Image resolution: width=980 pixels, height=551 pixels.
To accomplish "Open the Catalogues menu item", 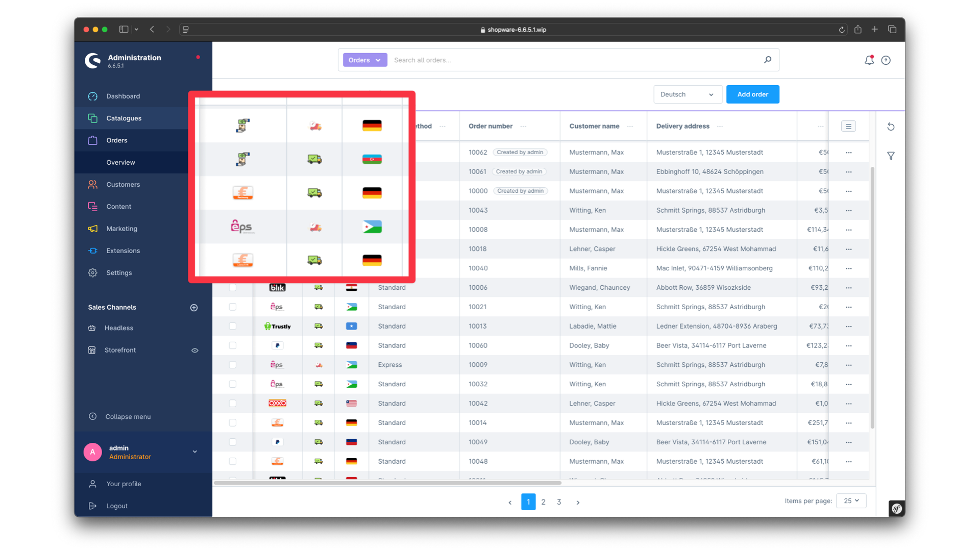I will point(124,118).
